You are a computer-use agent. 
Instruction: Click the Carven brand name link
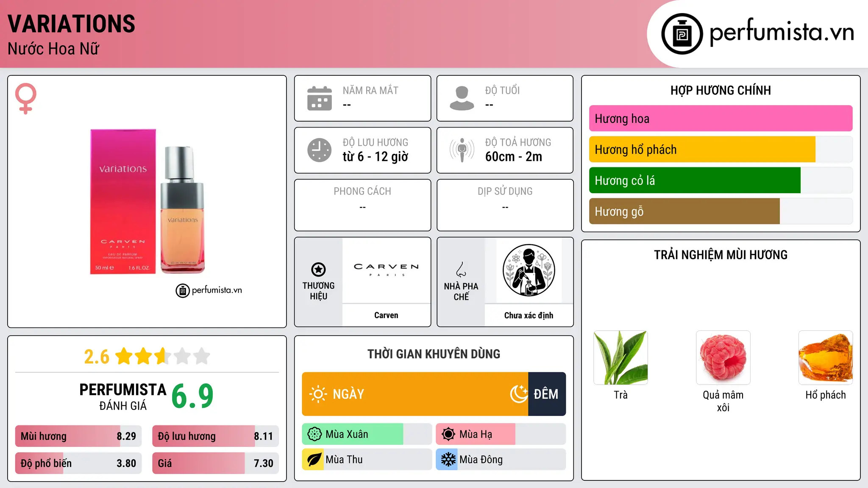tap(386, 315)
